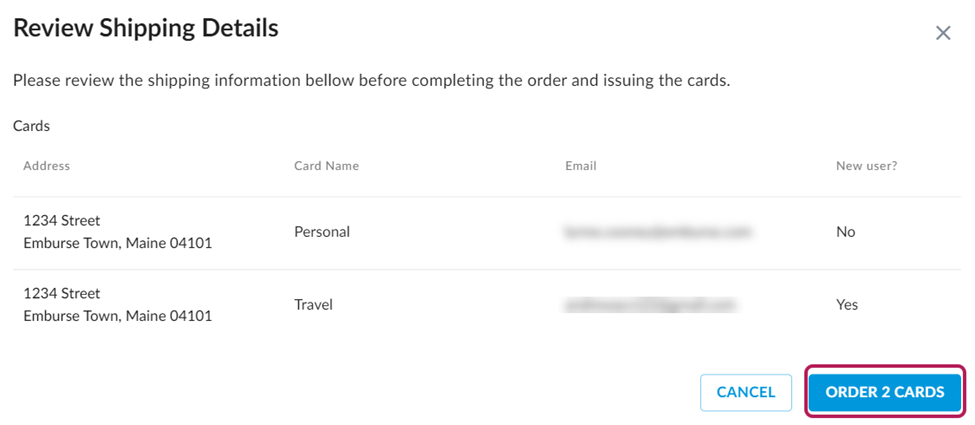Select the Travel card name cell

pos(313,305)
